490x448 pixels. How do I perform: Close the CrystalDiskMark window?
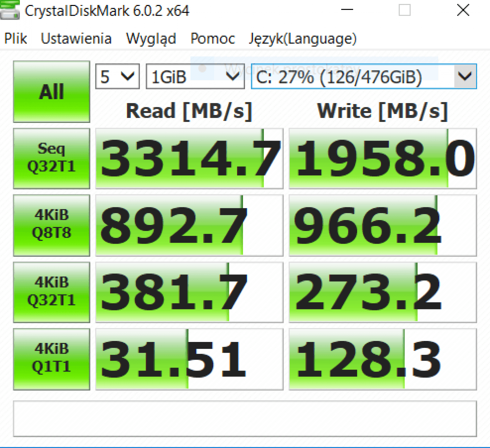click(463, 10)
